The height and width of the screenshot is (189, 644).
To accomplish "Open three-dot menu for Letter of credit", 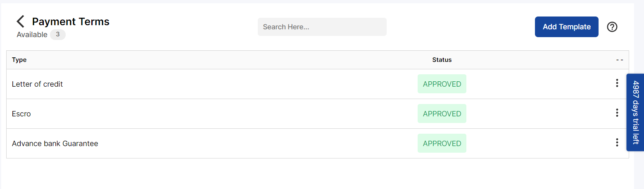I will tap(617, 83).
